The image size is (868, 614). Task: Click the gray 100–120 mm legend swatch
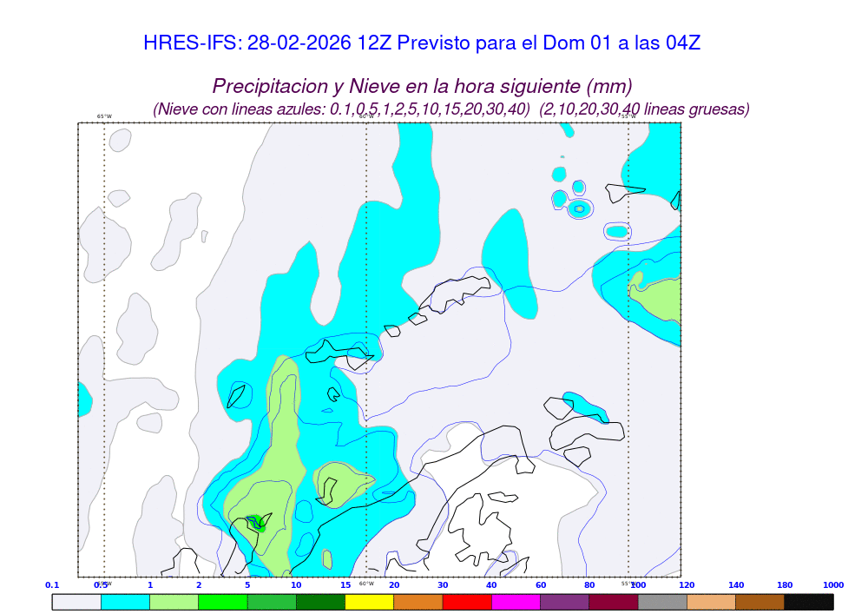[661, 601]
